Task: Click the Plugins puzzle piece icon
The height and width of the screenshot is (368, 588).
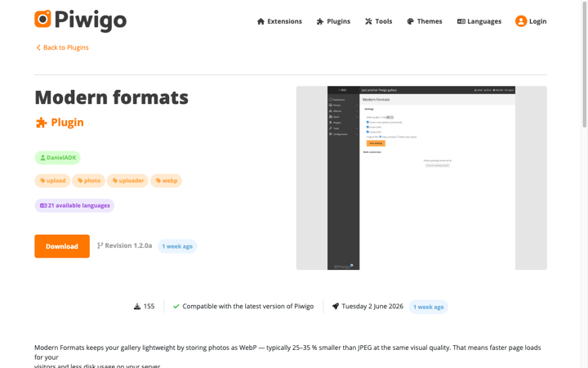Action: pyautogui.click(x=320, y=21)
